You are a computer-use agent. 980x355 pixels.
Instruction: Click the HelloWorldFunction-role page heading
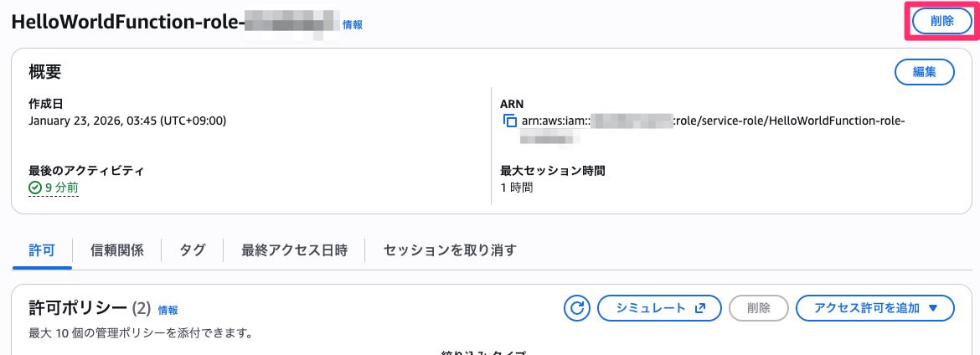[126, 23]
